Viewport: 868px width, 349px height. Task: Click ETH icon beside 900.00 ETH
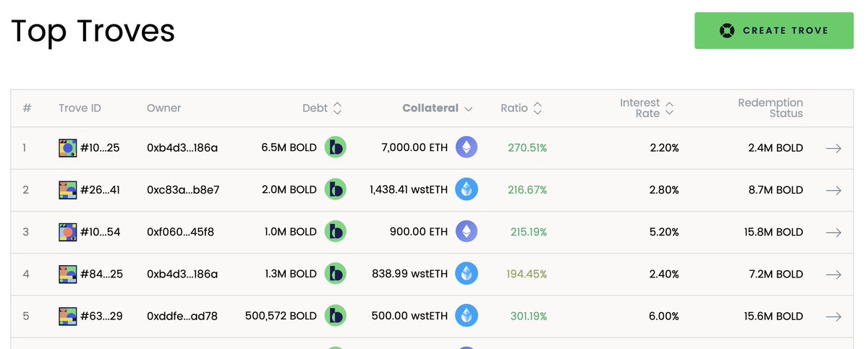(x=467, y=232)
